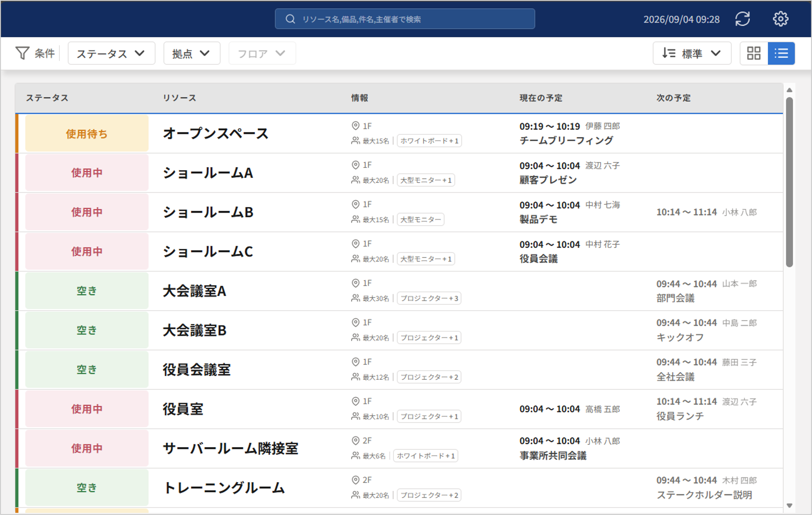This screenshot has height=515, width=812.
Task: Click location pin icon for オープンスペース
Action: point(356,126)
